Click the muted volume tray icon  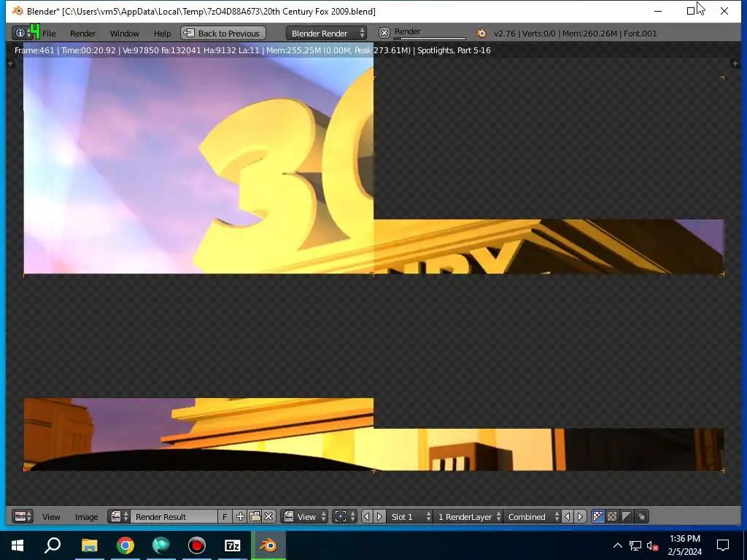[652, 546]
